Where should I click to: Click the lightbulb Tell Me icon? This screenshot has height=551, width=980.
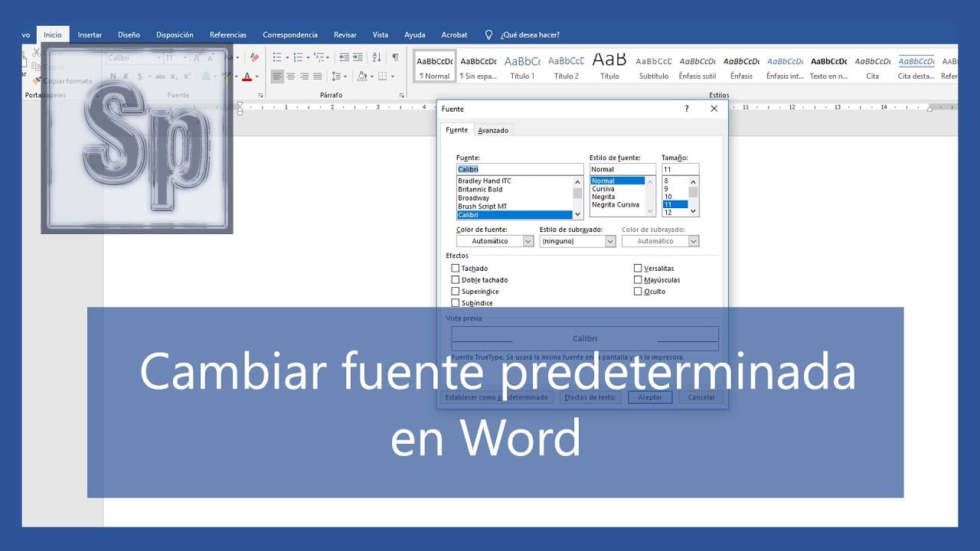click(488, 34)
